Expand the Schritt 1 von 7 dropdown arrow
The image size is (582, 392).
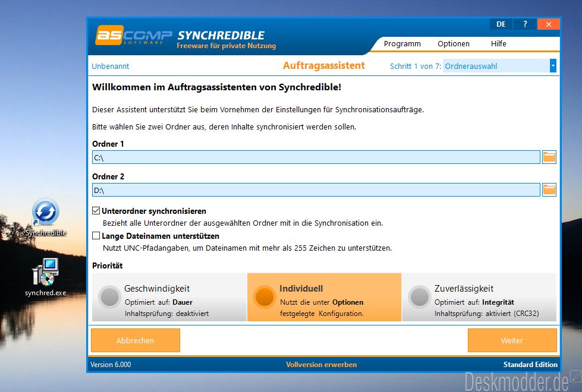pos(553,66)
